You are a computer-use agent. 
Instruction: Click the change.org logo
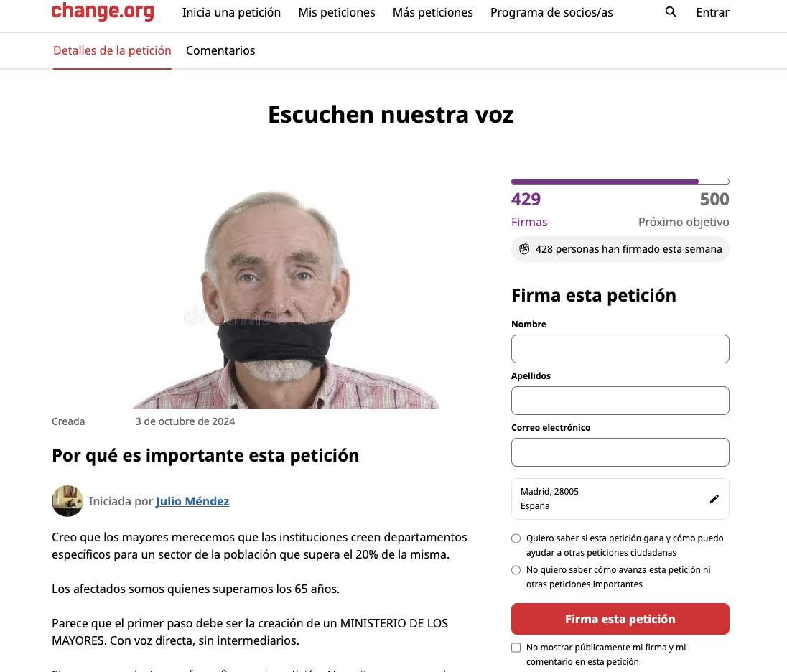(103, 11)
